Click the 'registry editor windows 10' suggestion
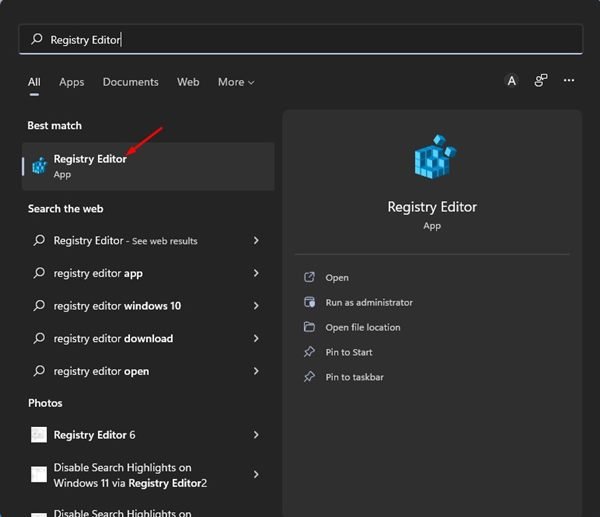 tap(117, 306)
